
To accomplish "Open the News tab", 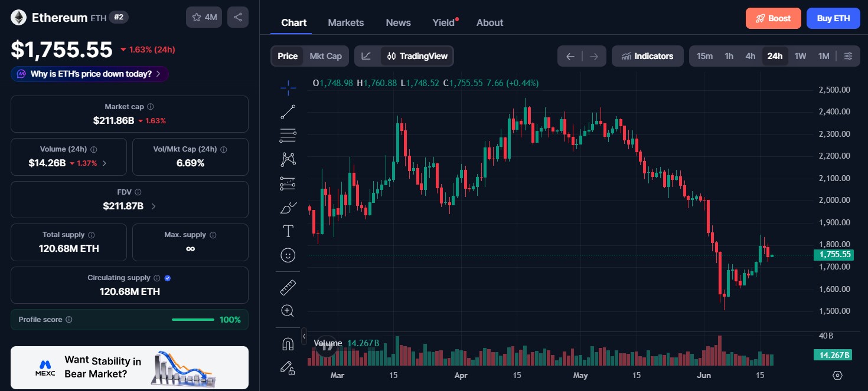I will click(399, 22).
